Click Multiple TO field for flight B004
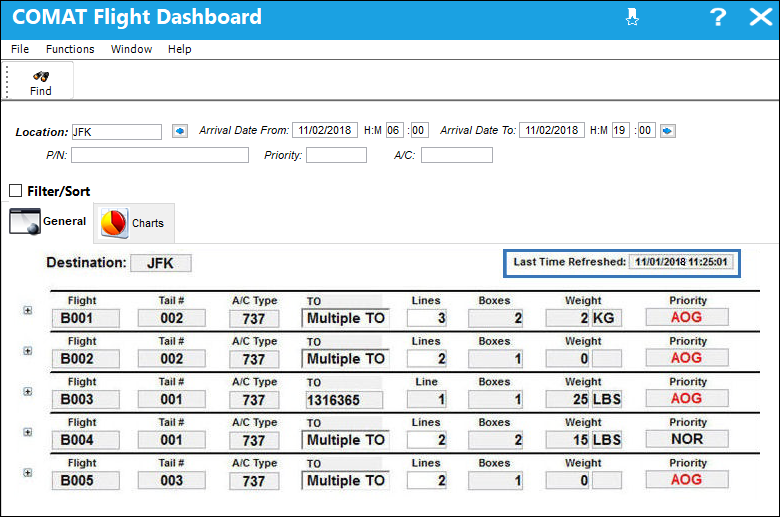This screenshot has height=517, width=780. pyautogui.click(x=346, y=440)
